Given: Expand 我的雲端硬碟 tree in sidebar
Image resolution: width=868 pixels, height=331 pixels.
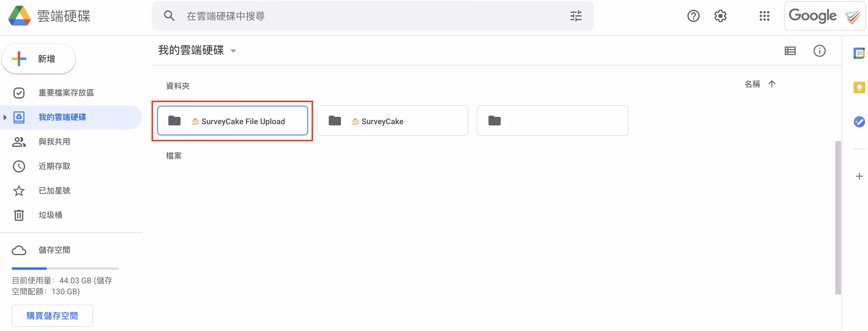Looking at the screenshot, I should [5, 117].
